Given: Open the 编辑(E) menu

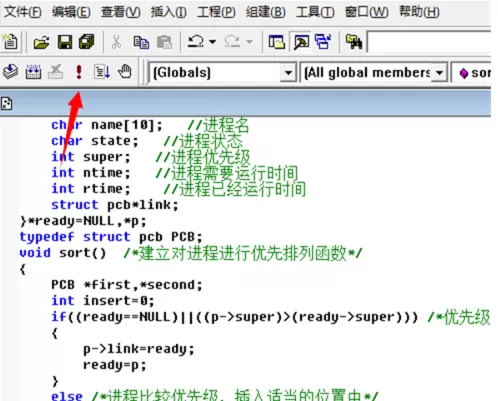Looking at the screenshot, I should pos(71,12).
